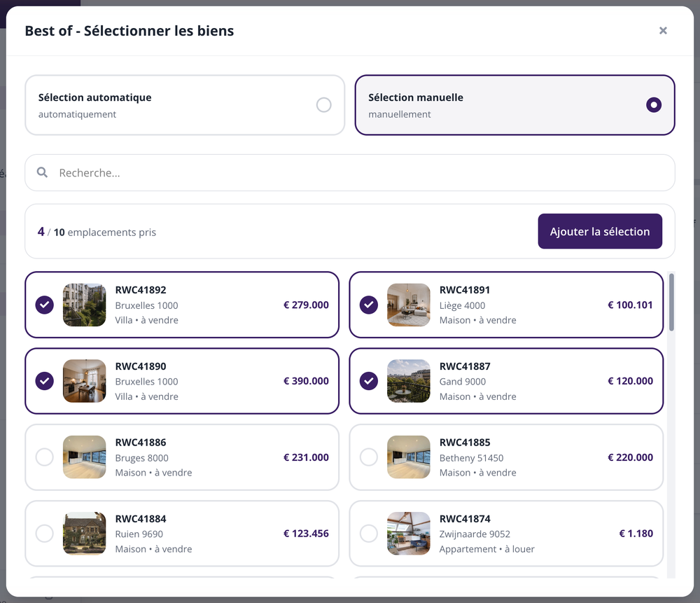700x603 pixels.
Task: Choose the Sélection manuelle radio option
Action: click(x=654, y=105)
